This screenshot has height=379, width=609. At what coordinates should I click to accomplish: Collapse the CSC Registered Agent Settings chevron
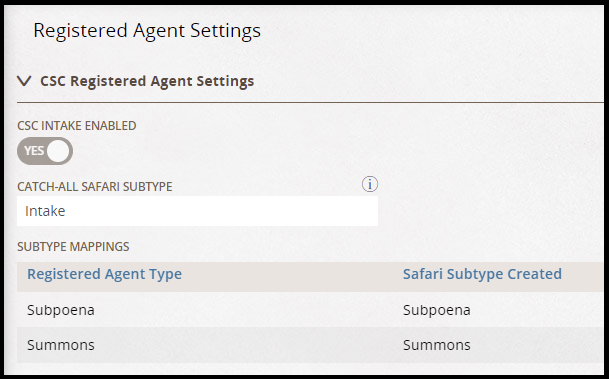[24, 81]
